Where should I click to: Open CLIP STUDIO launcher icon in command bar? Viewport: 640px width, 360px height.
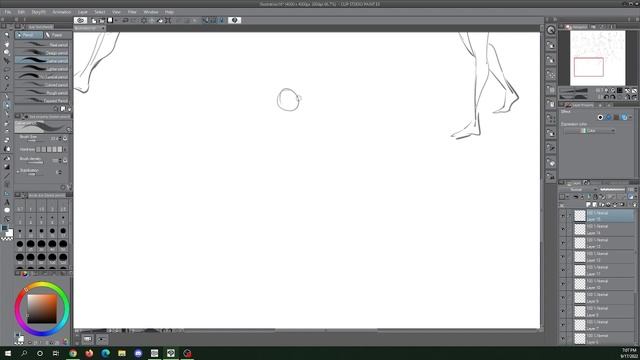coord(80,20)
